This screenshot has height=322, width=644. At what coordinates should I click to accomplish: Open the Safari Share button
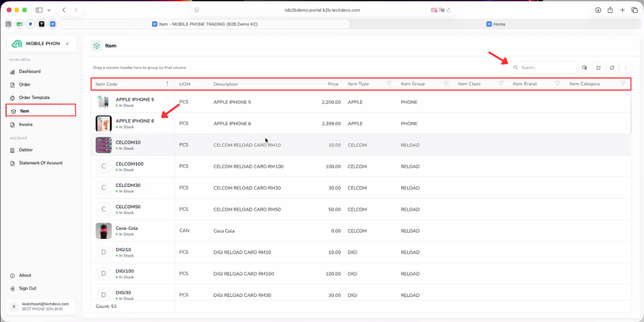tap(610, 10)
